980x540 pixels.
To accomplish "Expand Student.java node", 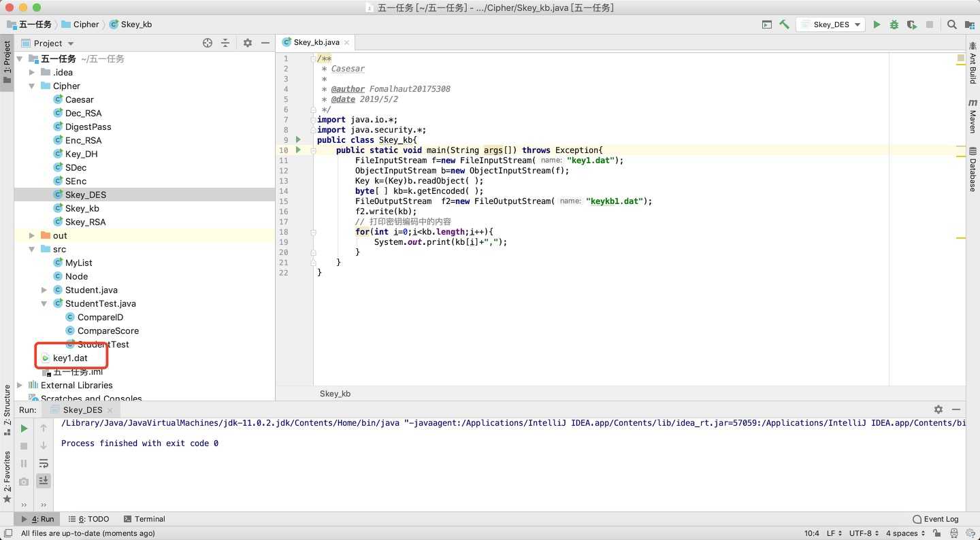I will 44,290.
